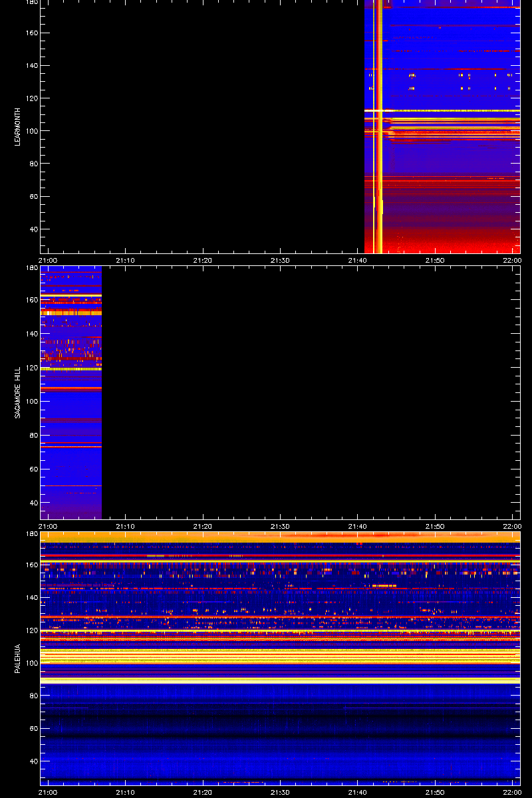Select the 21:40 time label under Learmonth plot
532x798 pixels.
tap(358, 260)
